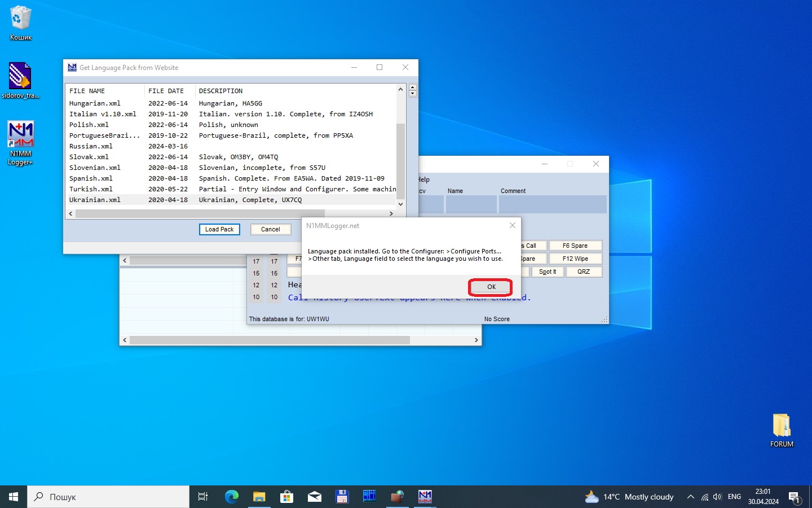Open the clock showing 23:01
Screen dimensions: 812x508
pos(763,497)
